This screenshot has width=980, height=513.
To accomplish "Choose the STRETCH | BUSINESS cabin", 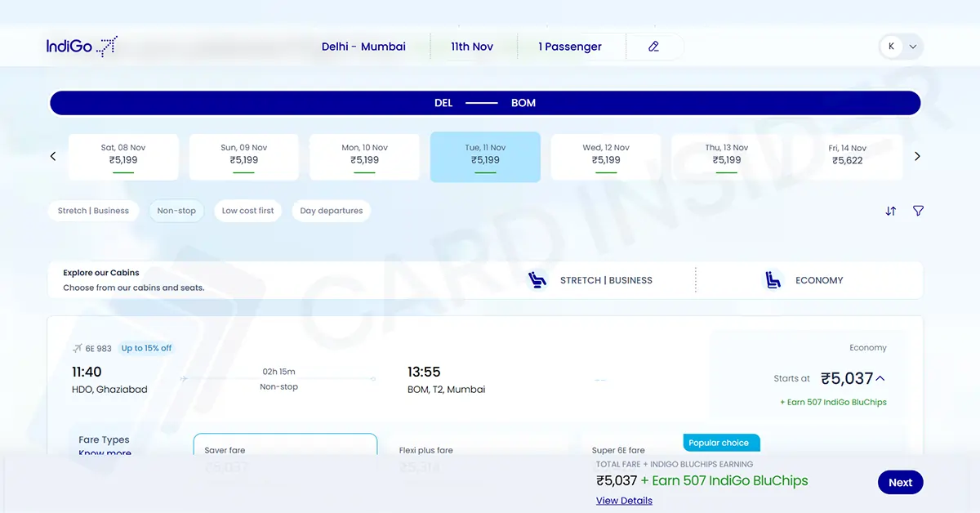I will tap(590, 280).
